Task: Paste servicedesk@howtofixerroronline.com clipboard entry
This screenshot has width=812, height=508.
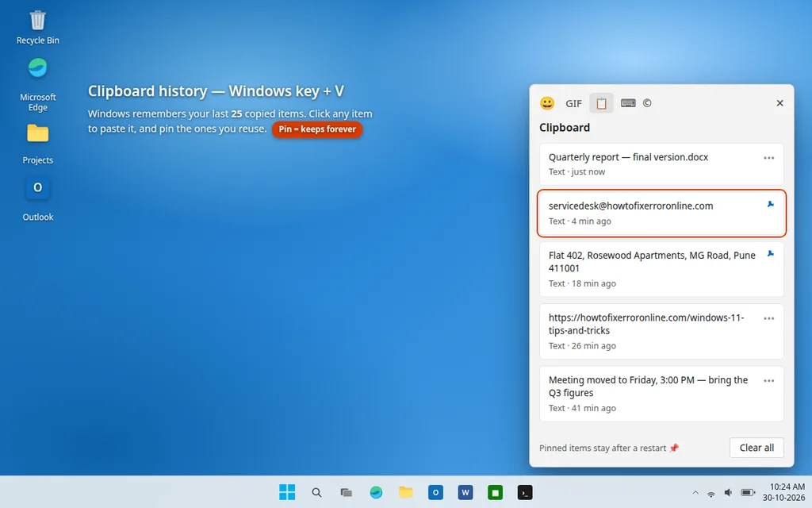Action: pos(661,213)
